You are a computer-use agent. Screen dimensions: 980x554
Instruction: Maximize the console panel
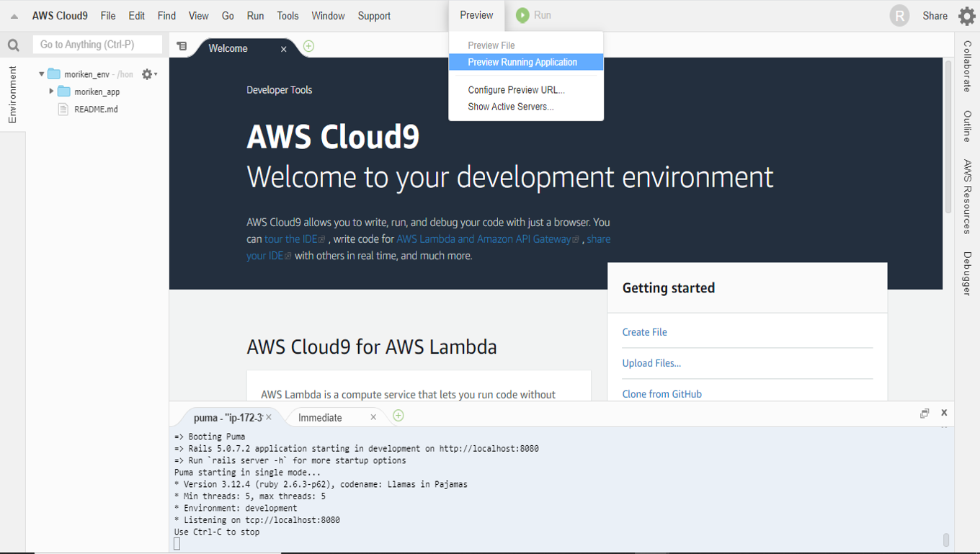[x=925, y=414]
